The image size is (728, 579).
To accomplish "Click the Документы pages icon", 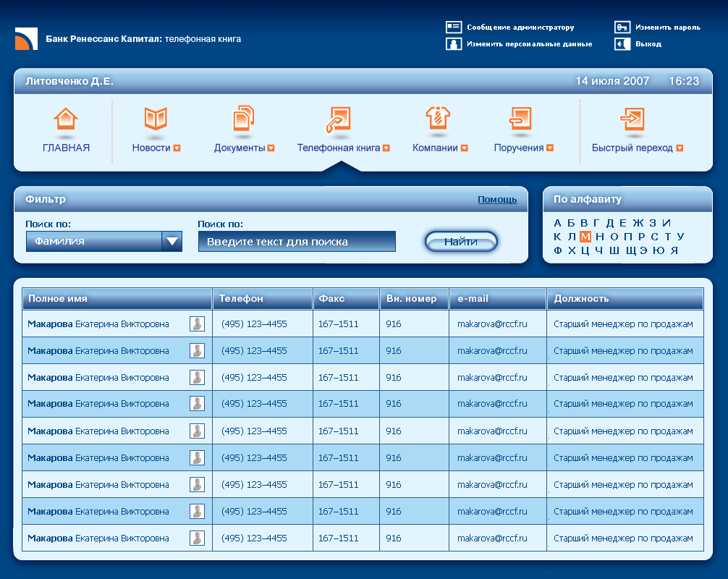I will pos(244,119).
